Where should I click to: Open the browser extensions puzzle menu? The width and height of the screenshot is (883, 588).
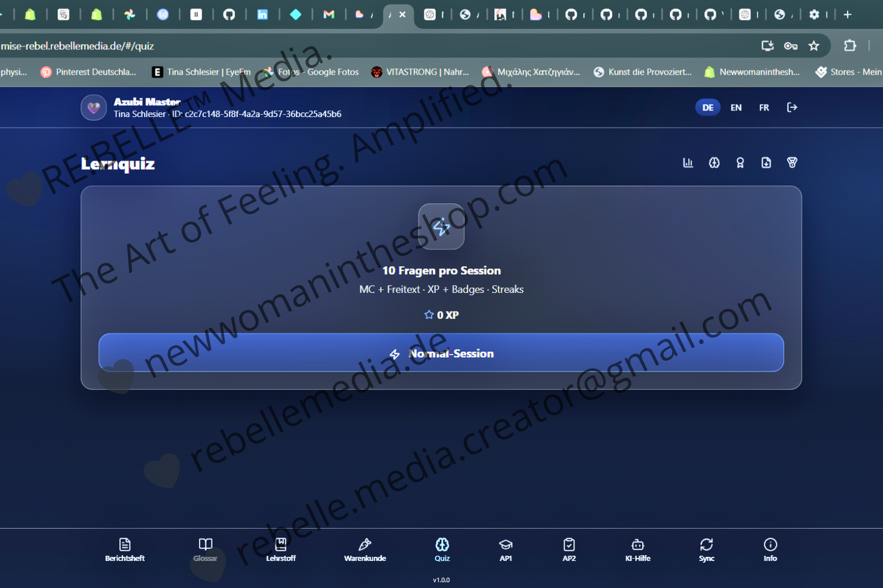(851, 45)
